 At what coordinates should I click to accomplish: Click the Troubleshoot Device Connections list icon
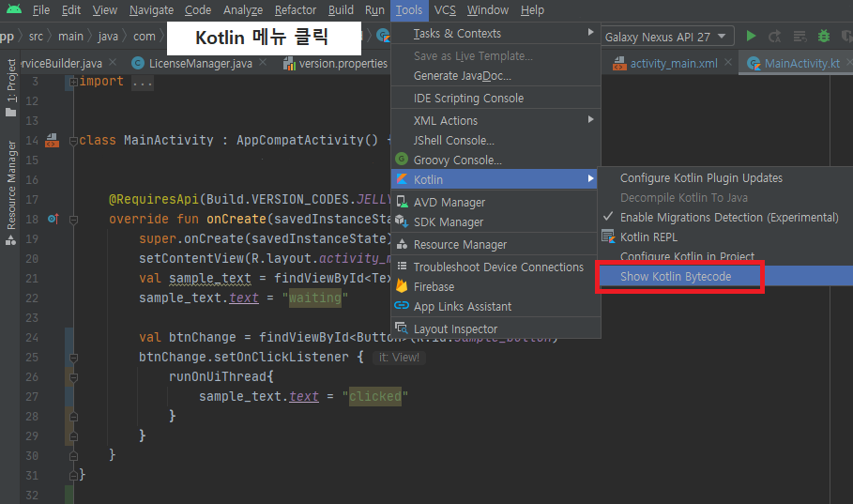point(402,266)
